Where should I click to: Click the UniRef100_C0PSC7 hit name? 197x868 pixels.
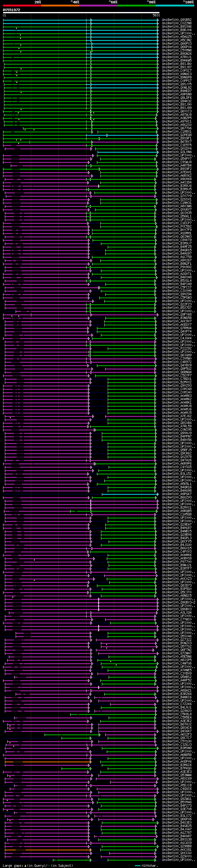point(177,71)
